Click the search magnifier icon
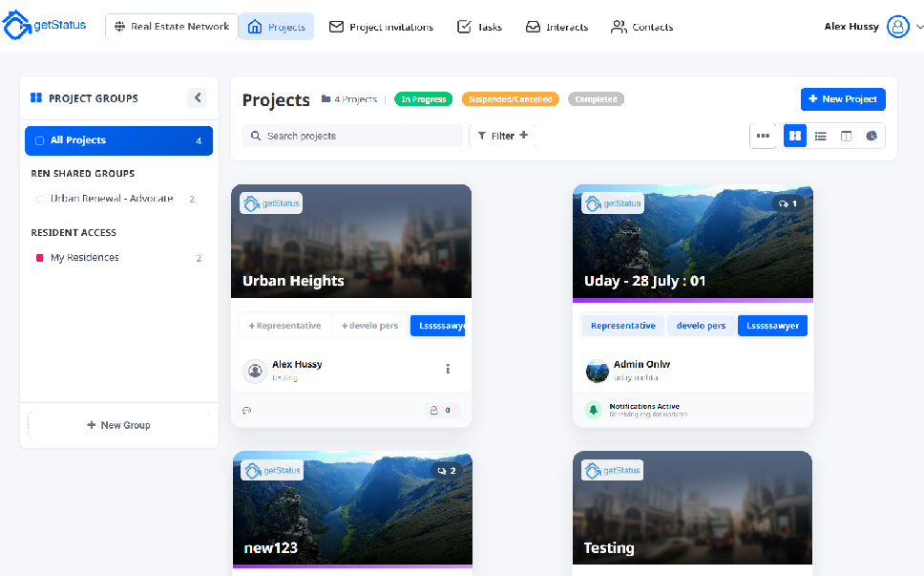Viewport: 924px width, 576px height. coord(256,137)
